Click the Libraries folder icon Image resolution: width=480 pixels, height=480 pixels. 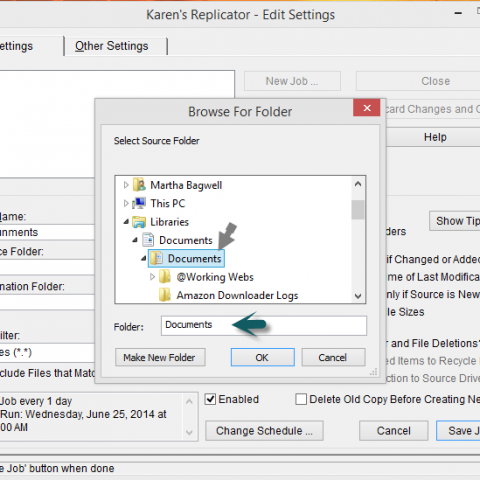(139, 222)
